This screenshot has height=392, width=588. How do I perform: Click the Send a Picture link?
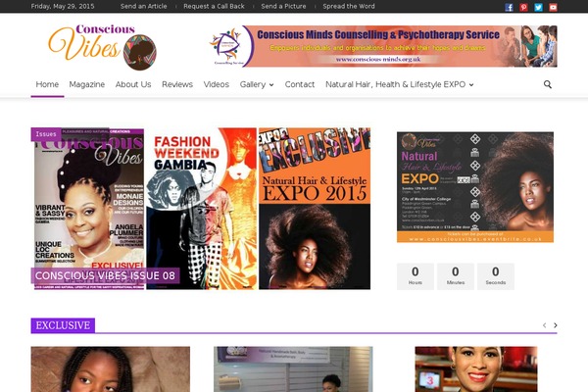(x=283, y=7)
